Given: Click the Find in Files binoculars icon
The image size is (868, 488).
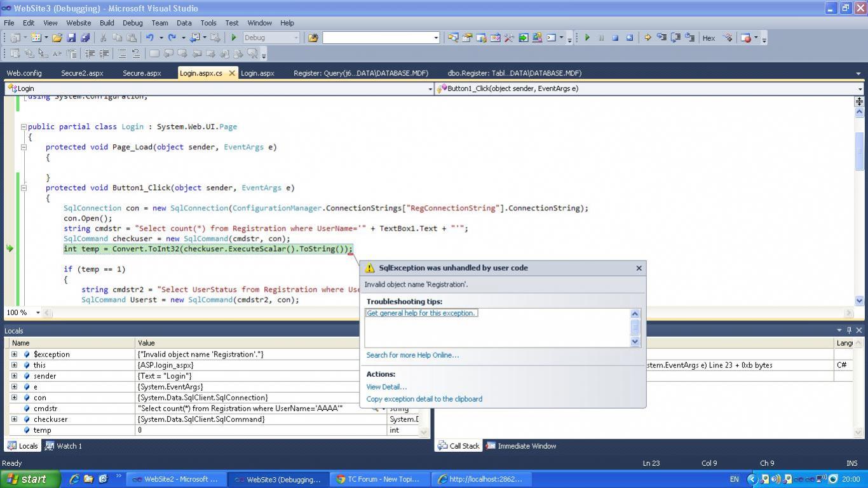Looking at the screenshot, I should [313, 37].
